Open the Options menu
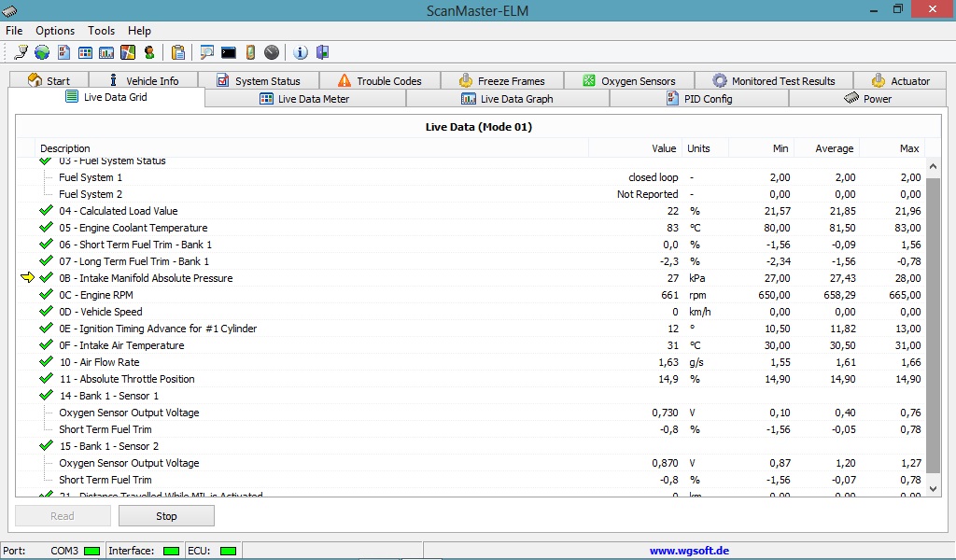This screenshot has height=560, width=956. (x=55, y=31)
